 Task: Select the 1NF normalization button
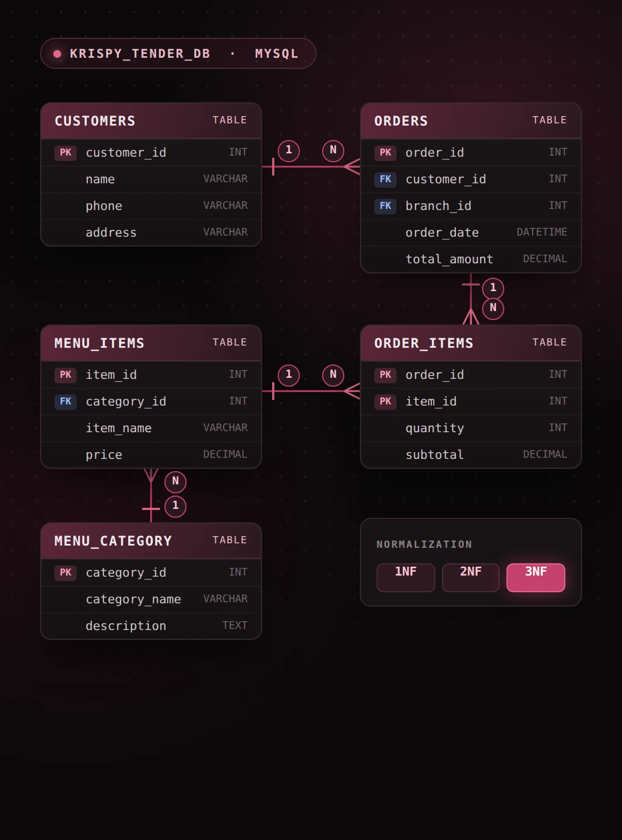click(x=405, y=577)
